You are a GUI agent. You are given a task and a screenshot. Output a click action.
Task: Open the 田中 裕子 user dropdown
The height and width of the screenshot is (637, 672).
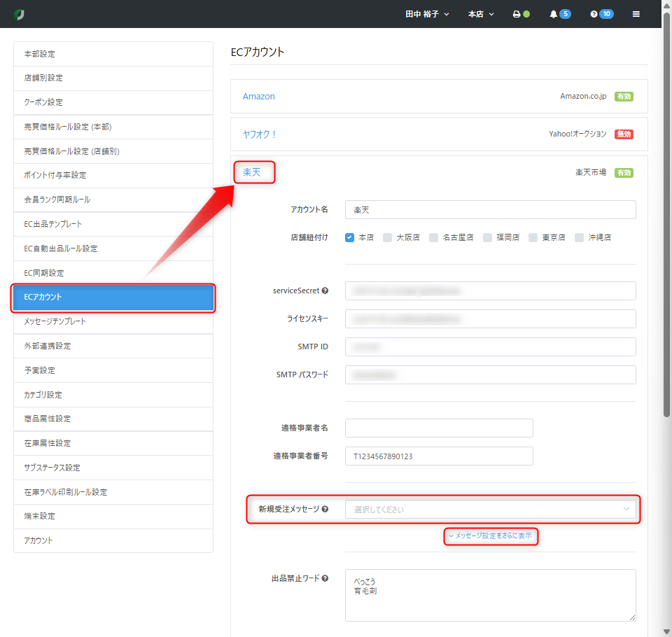[427, 14]
